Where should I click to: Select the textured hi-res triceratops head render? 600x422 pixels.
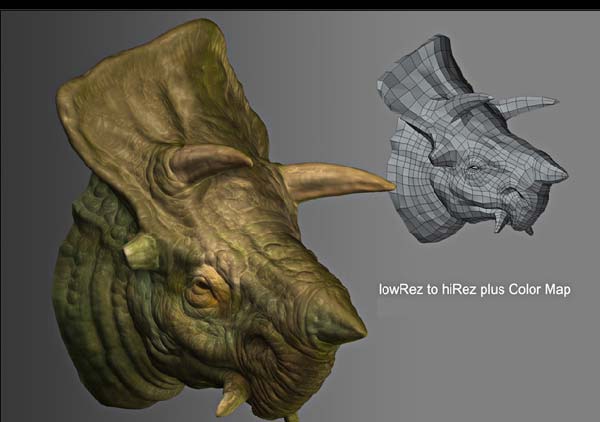click(x=224, y=220)
